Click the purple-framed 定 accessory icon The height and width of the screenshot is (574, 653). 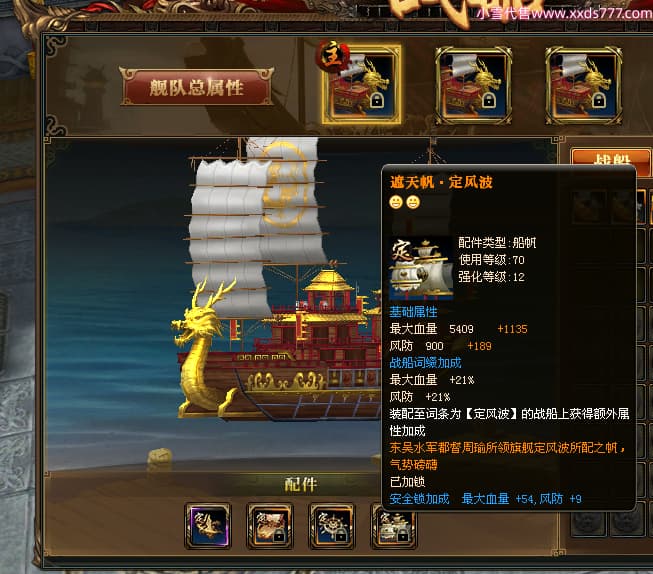[x=208, y=526]
